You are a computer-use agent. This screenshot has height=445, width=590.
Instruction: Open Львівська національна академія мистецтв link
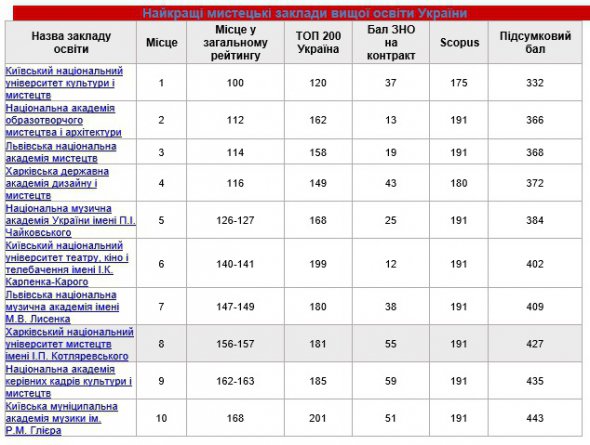point(61,152)
